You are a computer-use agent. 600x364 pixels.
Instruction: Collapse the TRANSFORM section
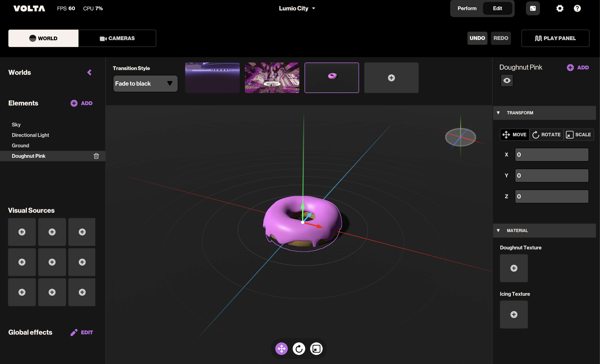tap(498, 113)
